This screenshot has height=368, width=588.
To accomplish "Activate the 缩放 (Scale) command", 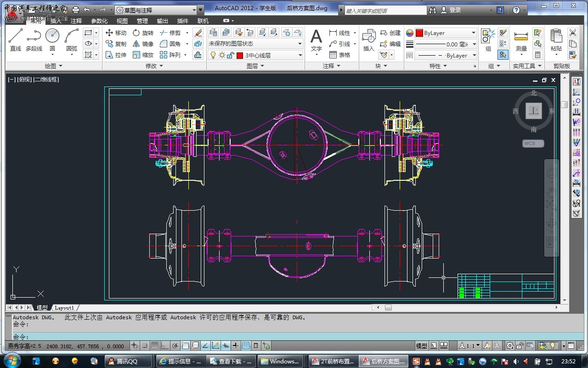I will coord(143,55).
